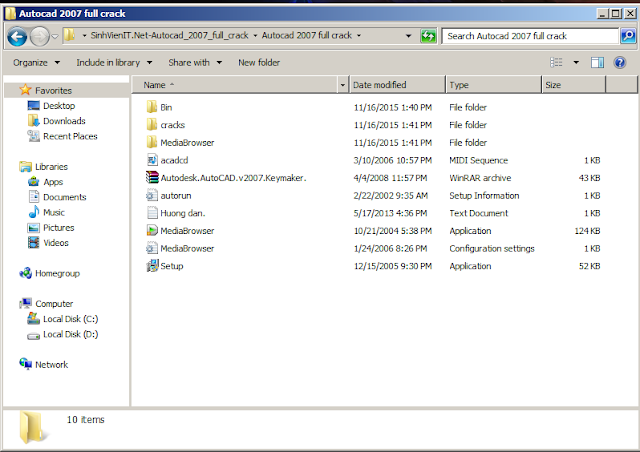Click 4/4/2008 11:57 PM date cell
Image resolution: width=640 pixels, height=452 pixels.
pyautogui.click(x=390, y=178)
